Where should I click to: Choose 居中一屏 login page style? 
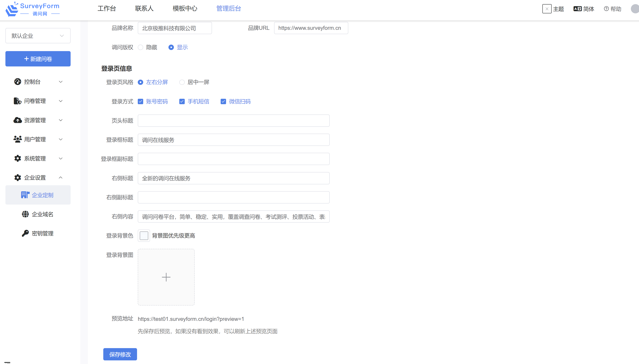click(182, 82)
